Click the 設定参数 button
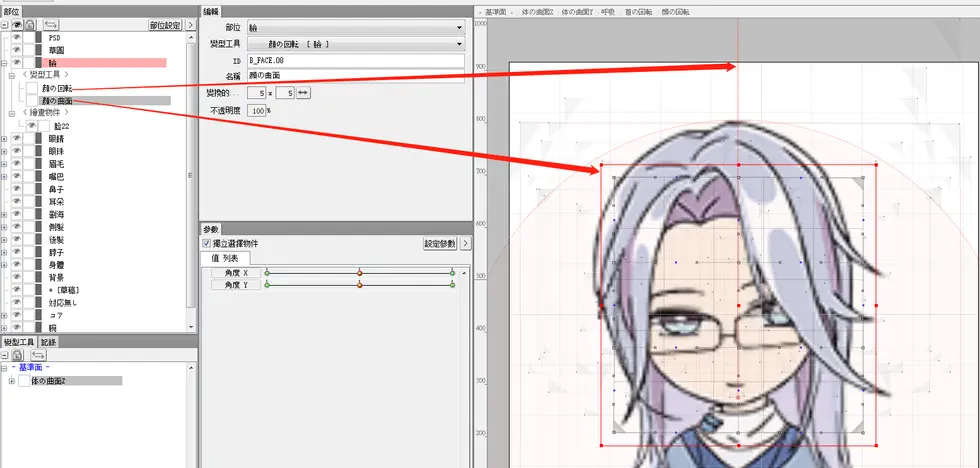The image size is (980, 468). click(x=441, y=244)
